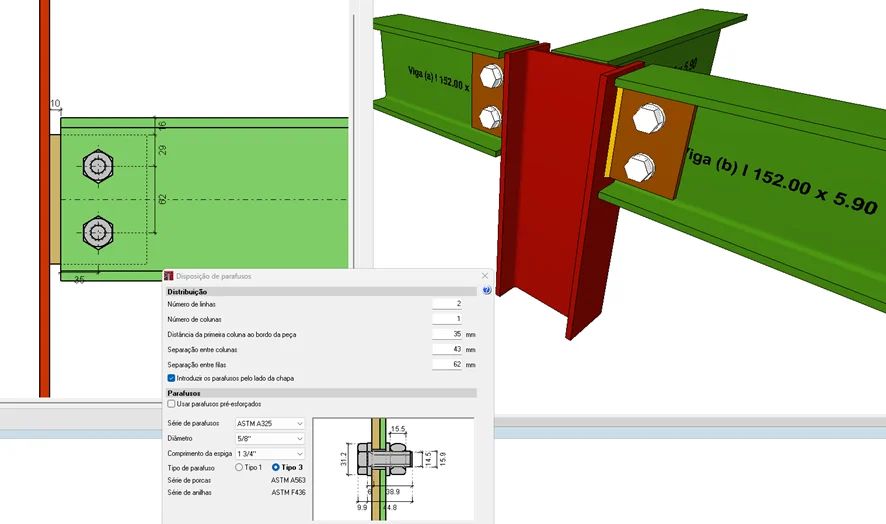
Task: Click the Disposição de parafusos app icon
Action: [x=168, y=276]
